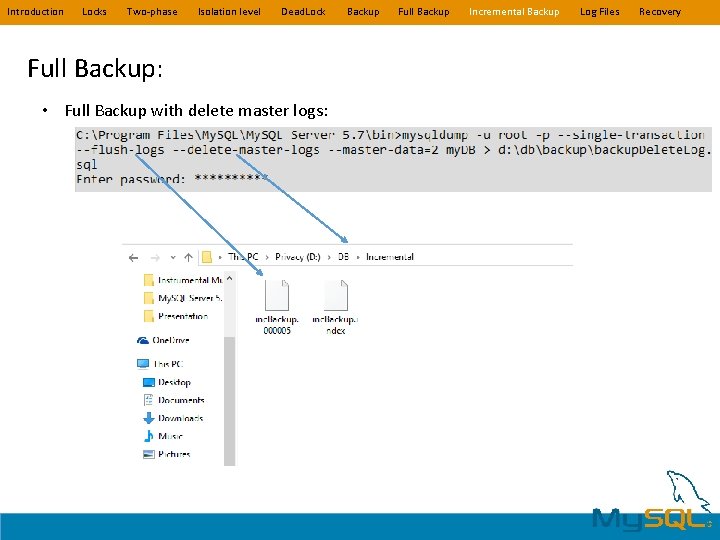
Task: Click the Instrumental Mu folder icon
Action: [148, 280]
